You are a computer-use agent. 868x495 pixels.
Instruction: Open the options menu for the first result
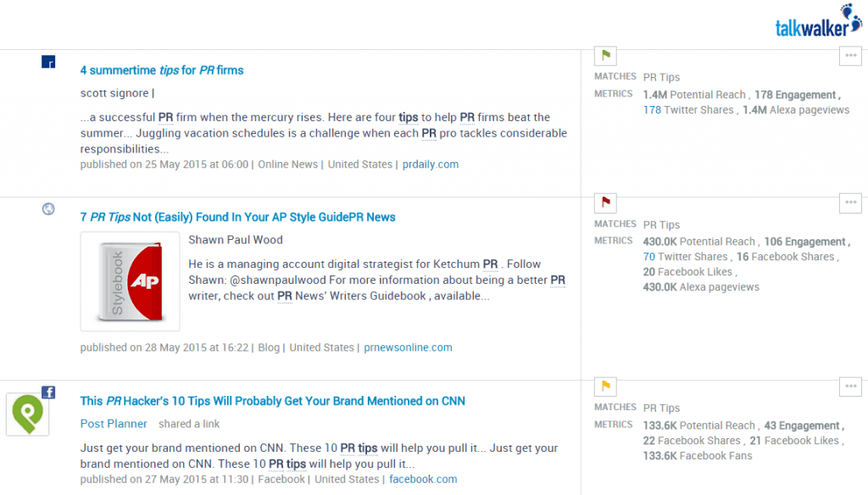pyautogui.click(x=850, y=54)
